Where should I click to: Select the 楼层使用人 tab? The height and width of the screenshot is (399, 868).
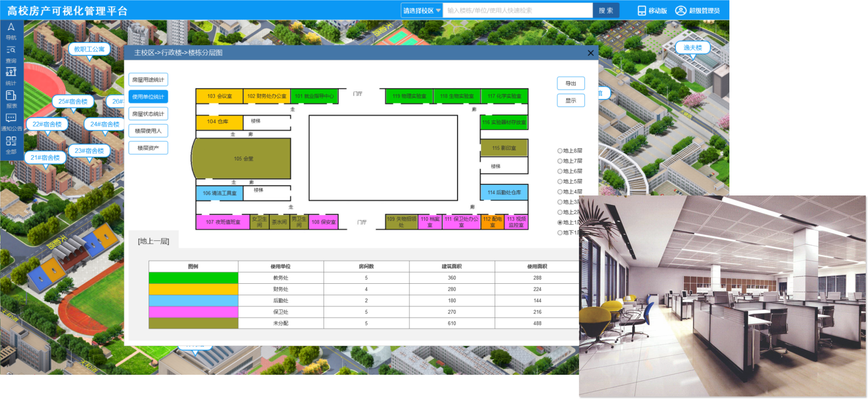[x=148, y=131]
